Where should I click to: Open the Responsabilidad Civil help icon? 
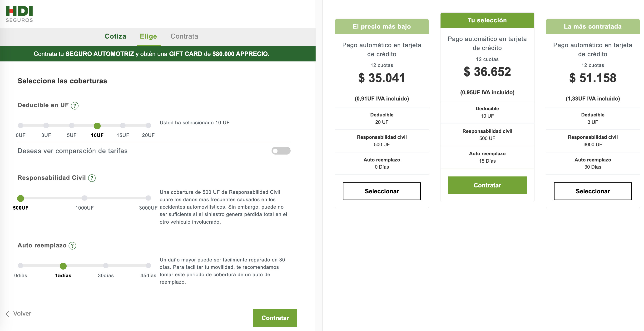pos(92,178)
